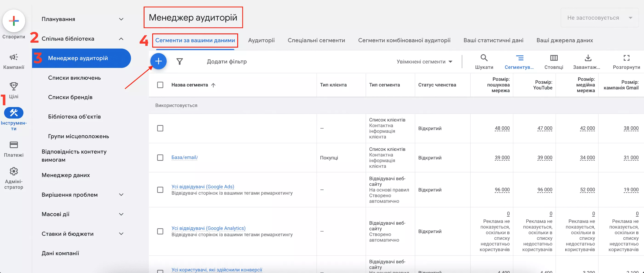The image size is (644, 273).
Task: Open Усі відвідувачі (Google Analytics) link
Action: 208,228
